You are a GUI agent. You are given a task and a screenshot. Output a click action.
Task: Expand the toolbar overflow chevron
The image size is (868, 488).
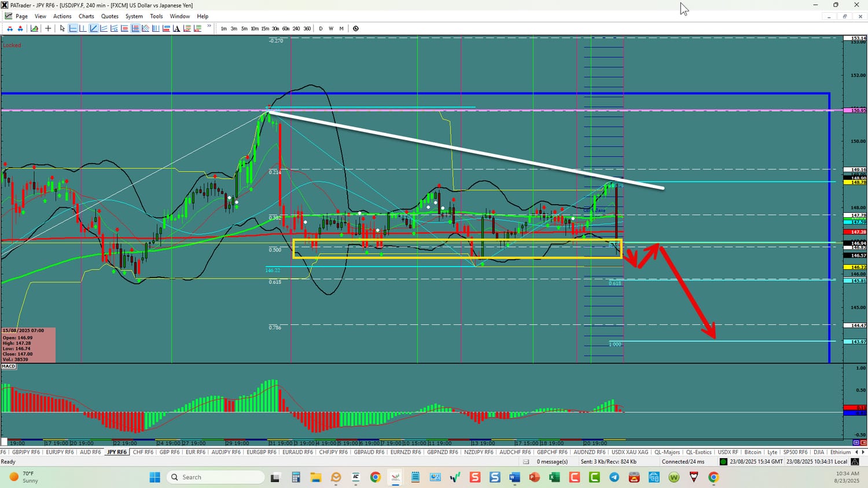tap(209, 26)
